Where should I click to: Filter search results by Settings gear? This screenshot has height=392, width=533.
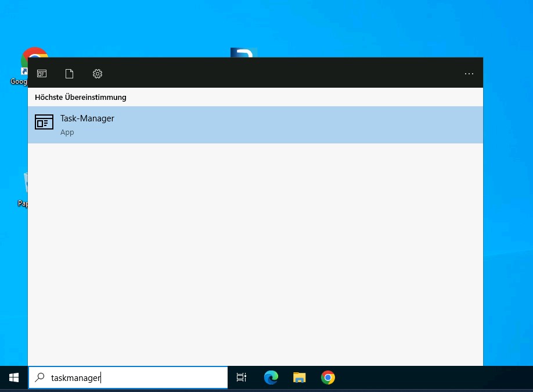click(x=98, y=74)
